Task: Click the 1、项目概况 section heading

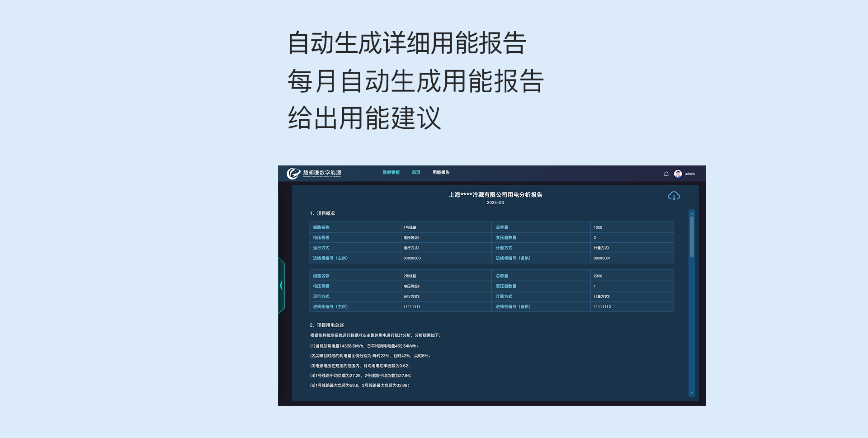Action: pyautogui.click(x=322, y=213)
